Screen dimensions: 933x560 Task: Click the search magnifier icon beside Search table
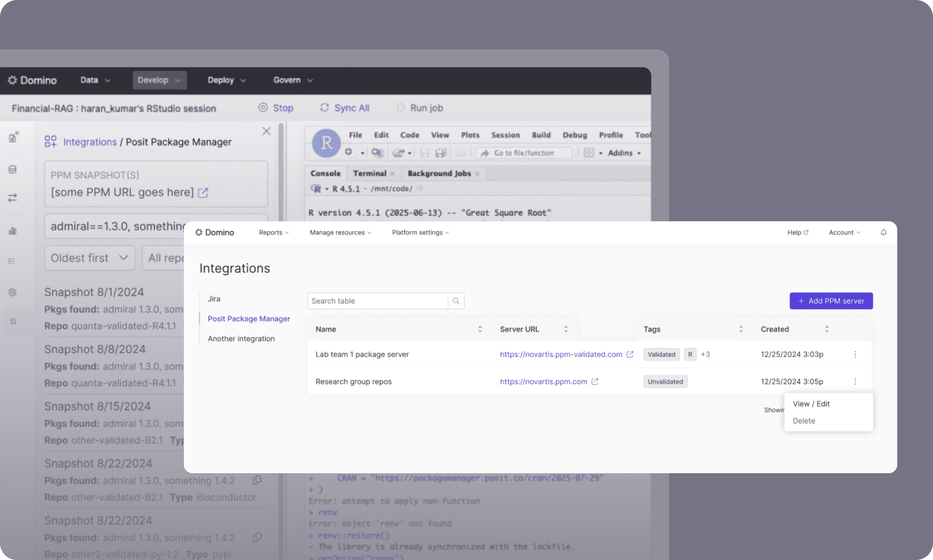[x=456, y=301]
